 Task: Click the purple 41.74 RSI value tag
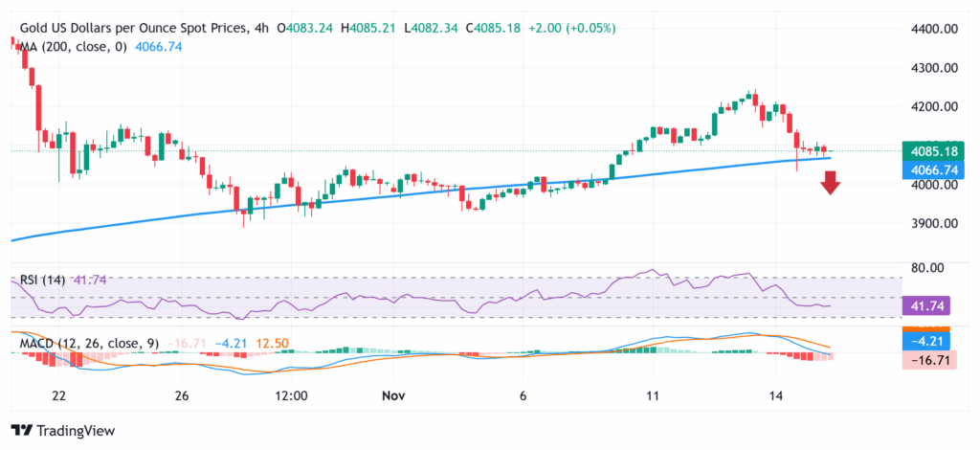[927, 305]
